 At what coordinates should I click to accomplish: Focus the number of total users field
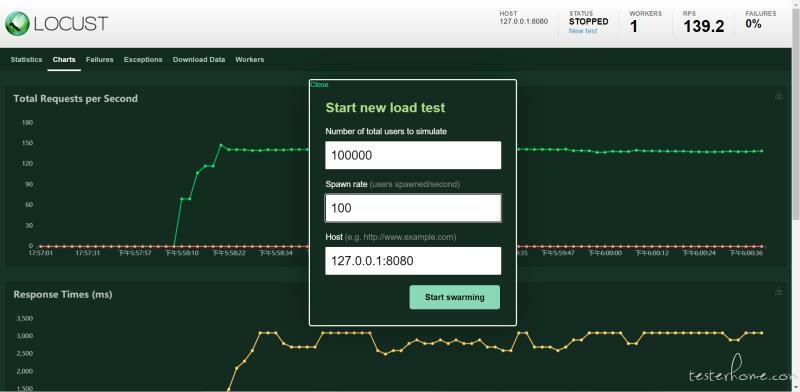point(413,155)
